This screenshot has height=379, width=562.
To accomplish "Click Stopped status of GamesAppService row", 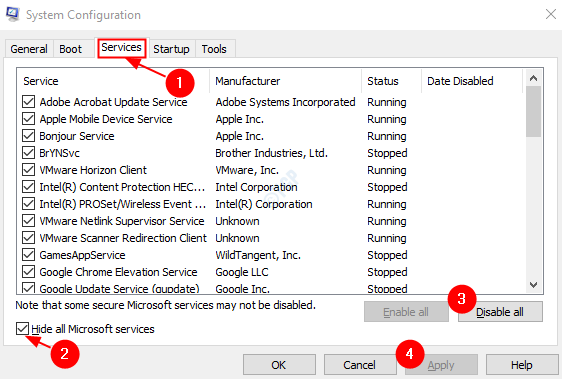I will click(x=387, y=255).
